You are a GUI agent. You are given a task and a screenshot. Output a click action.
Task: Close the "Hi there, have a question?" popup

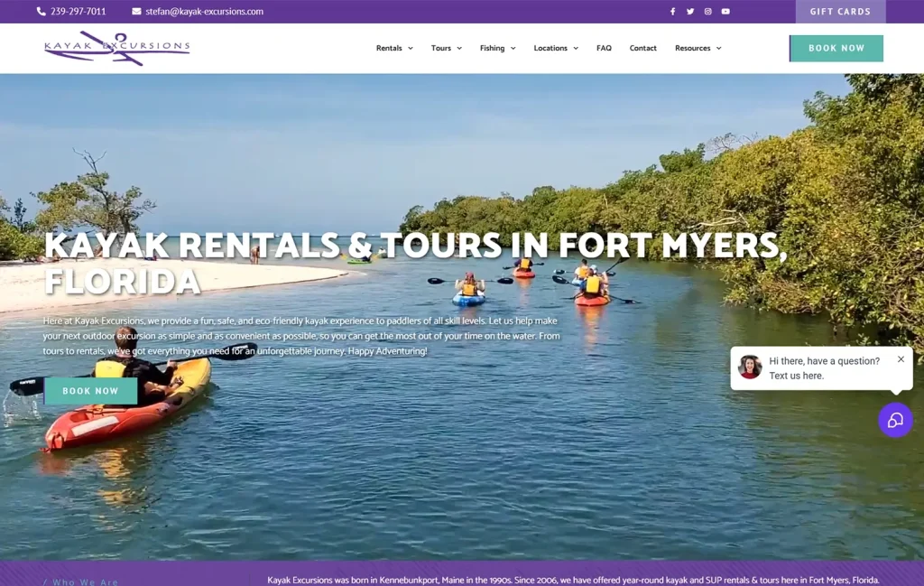[901, 359]
